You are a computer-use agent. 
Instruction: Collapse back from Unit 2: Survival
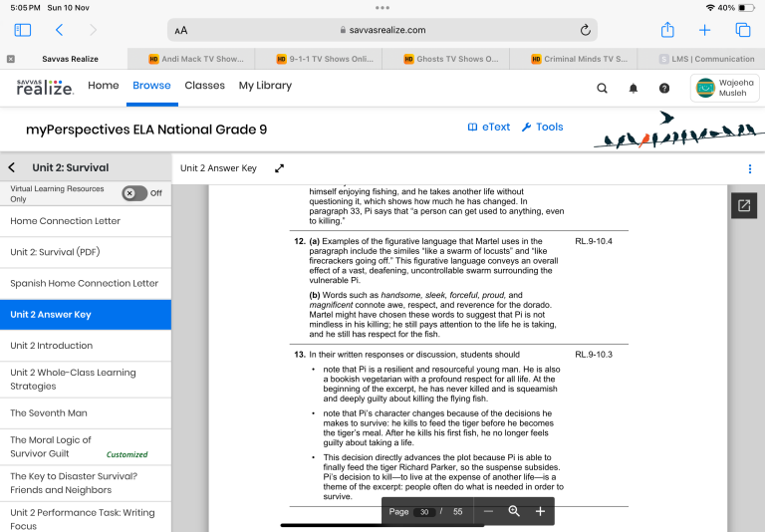pyautogui.click(x=12, y=167)
